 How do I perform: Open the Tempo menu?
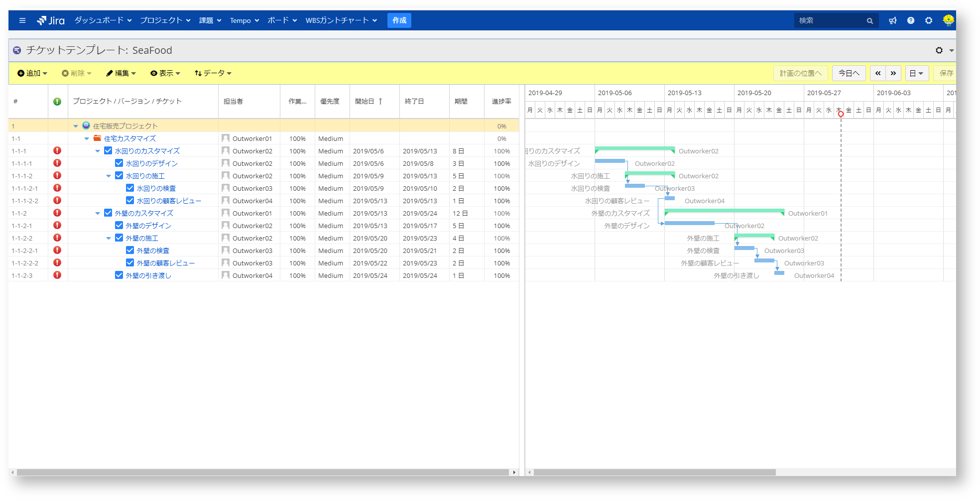(x=245, y=20)
